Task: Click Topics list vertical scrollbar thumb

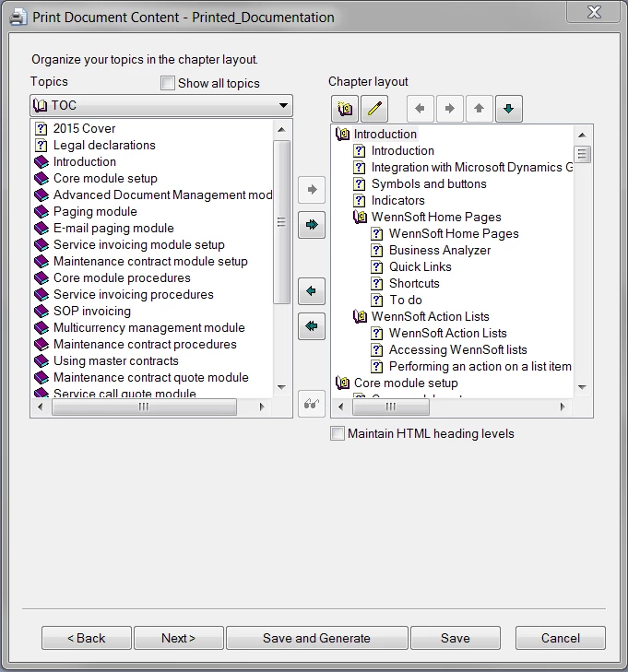Action: 281,222
